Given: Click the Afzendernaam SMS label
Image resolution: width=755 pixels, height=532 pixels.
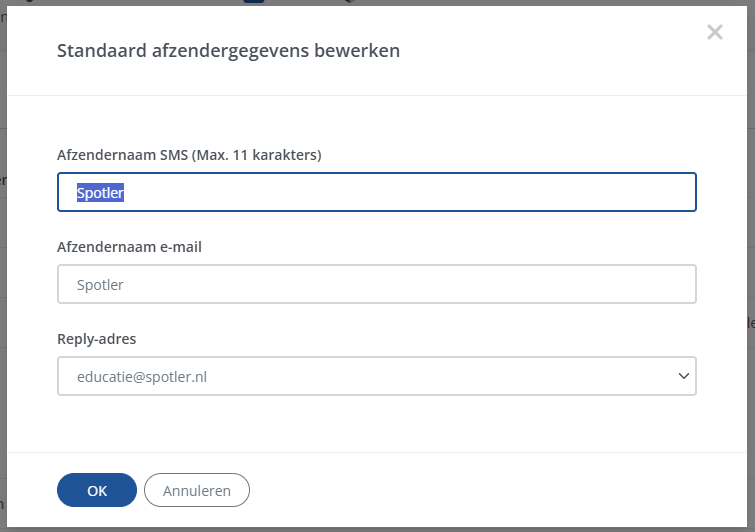Looking at the screenshot, I should coord(107,155).
